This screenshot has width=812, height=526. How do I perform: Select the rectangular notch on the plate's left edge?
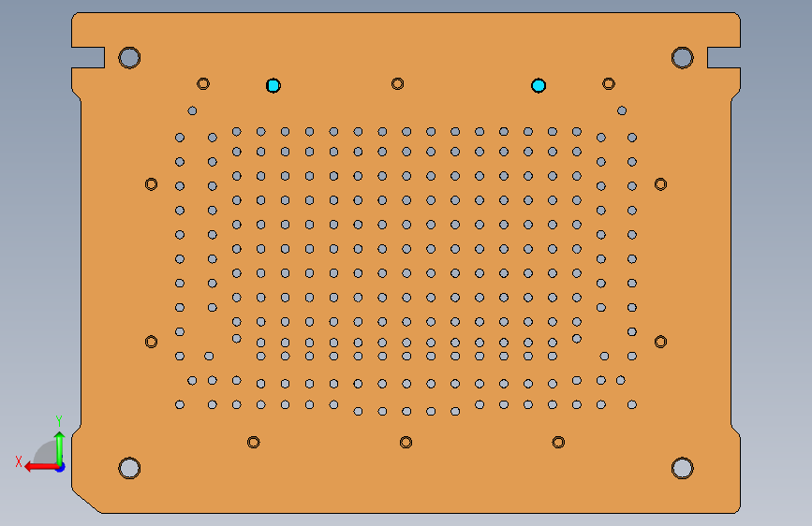coord(88,57)
